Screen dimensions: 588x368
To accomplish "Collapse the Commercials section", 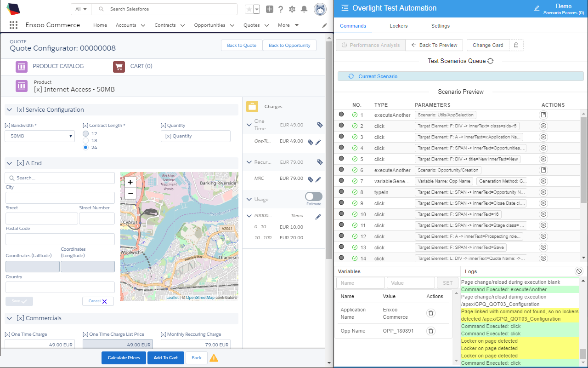I will (9, 318).
